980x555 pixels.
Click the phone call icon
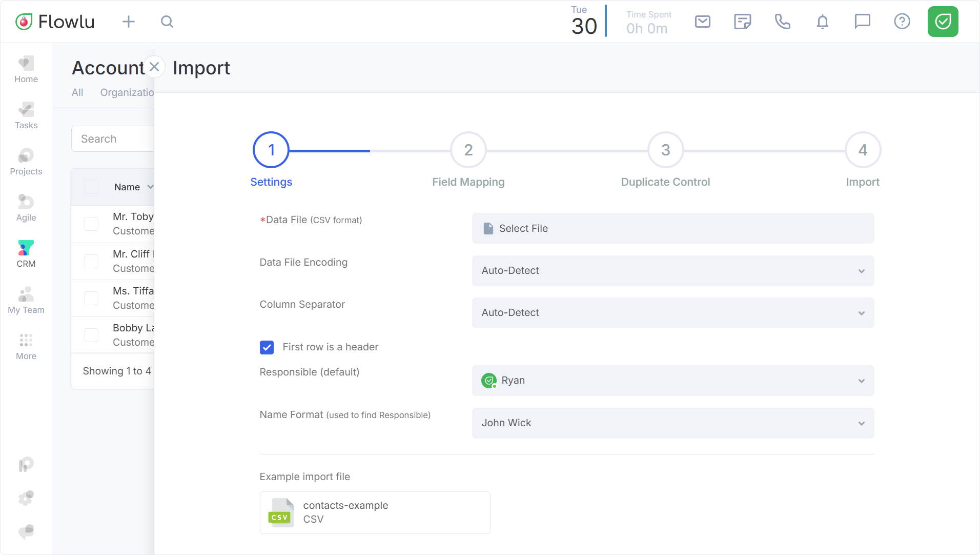coord(782,22)
